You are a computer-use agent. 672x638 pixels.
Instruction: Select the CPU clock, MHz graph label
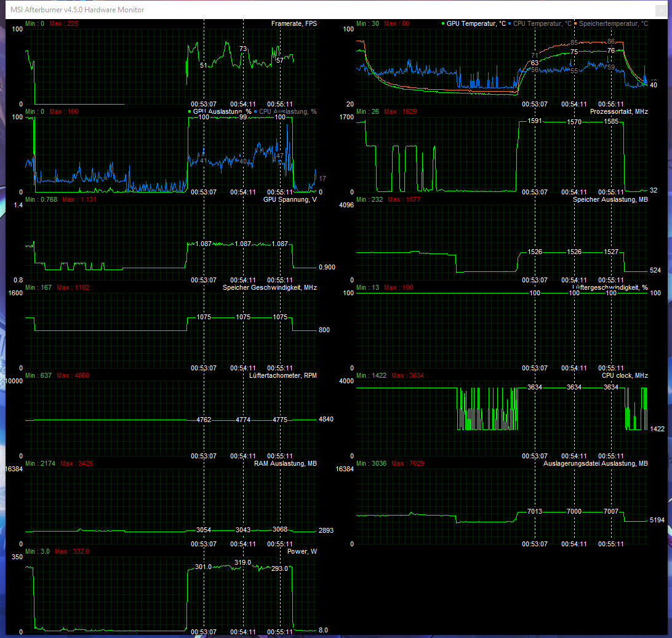click(625, 375)
